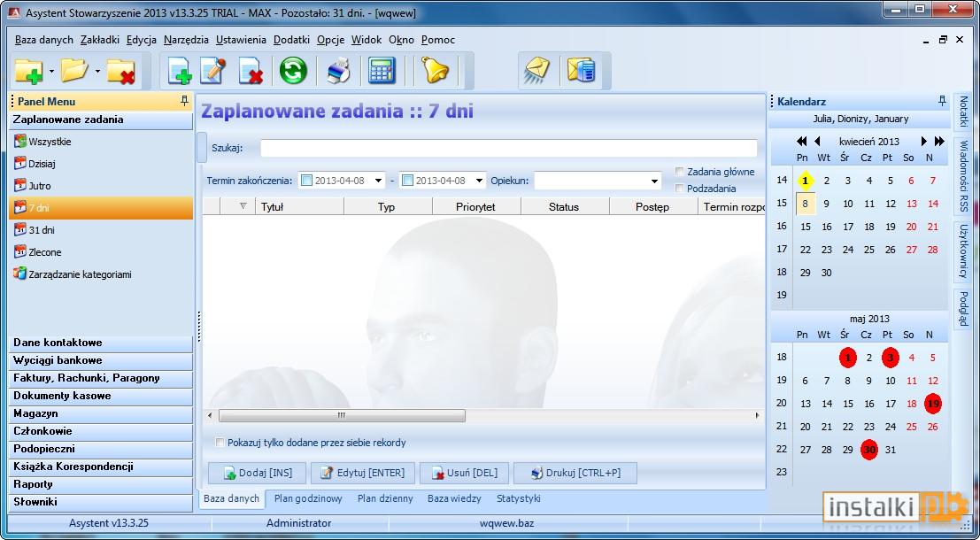Expand Dane kontaktowe section
980x540 pixels.
click(x=101, y=343)
